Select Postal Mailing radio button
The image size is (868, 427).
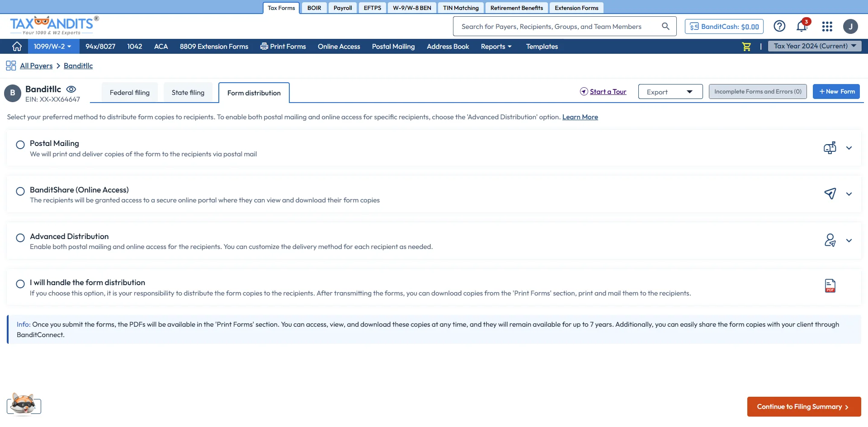[x=20, y=145]
